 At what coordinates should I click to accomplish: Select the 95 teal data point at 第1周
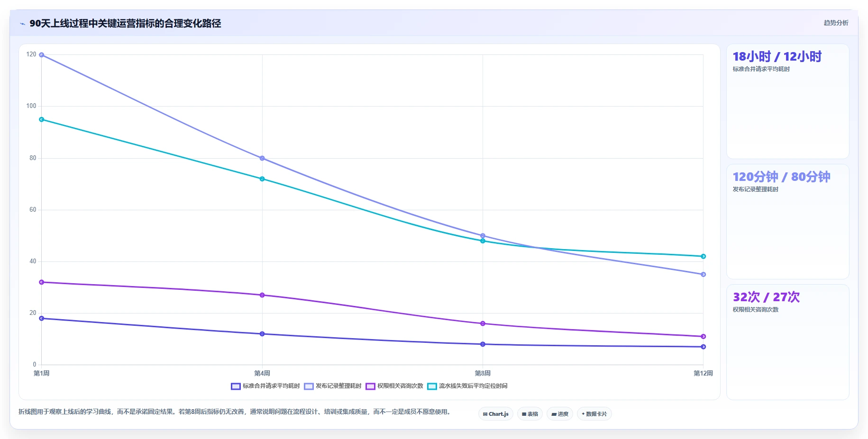[x=42, y=119]
